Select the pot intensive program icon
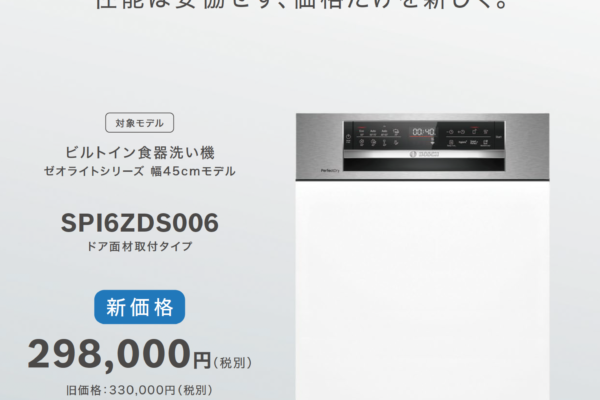600x400 pixels. click(396, 132)
